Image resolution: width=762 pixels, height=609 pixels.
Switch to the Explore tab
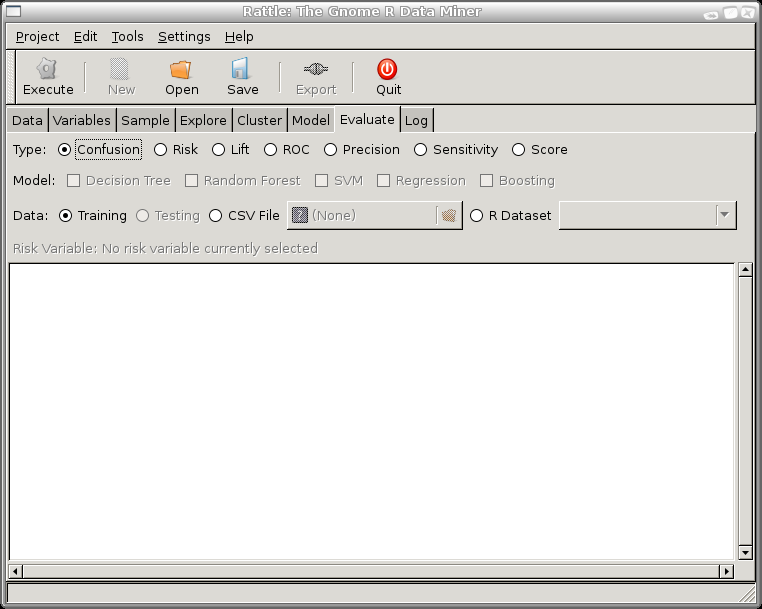coord(203,120)
